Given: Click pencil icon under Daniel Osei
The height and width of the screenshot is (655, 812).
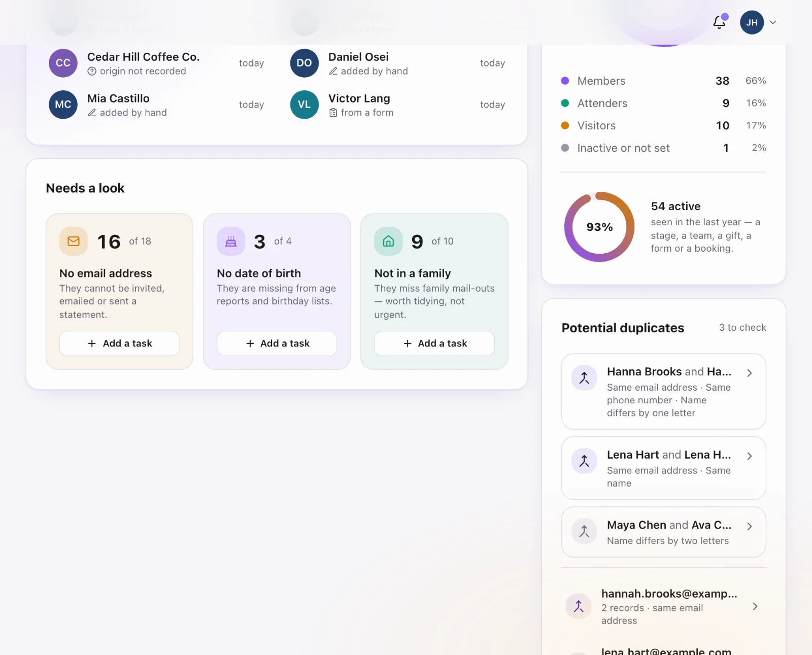Looking at the screenshot, I should [x=333, y=72].
